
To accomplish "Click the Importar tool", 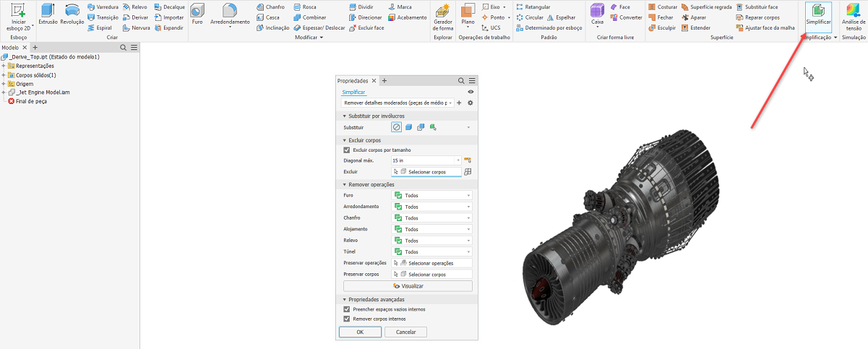I will click(169, 17).
